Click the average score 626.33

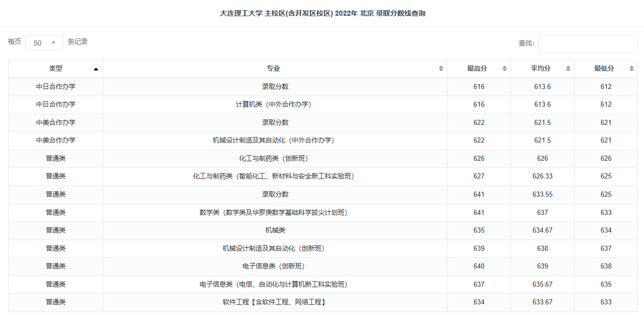(542, 176)
